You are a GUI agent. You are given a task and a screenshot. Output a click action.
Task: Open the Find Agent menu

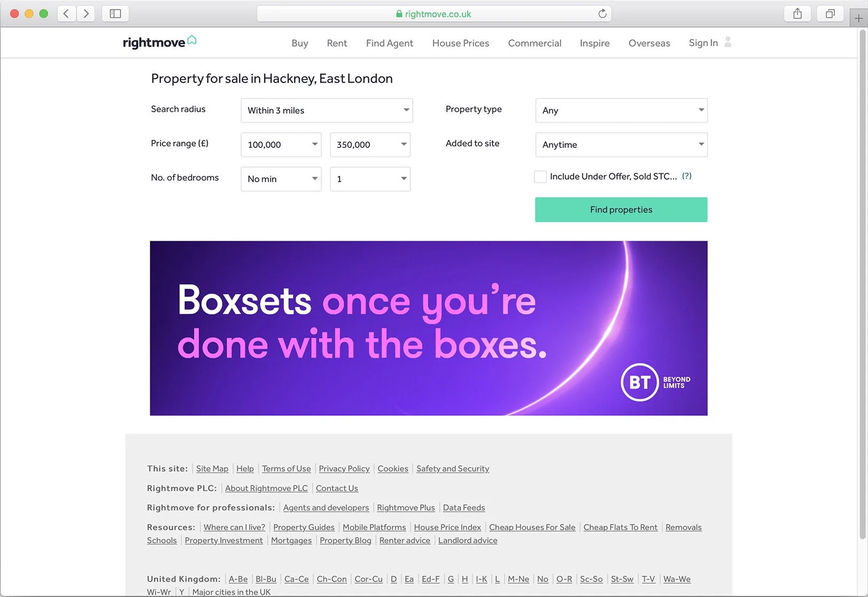coord(389,43)
